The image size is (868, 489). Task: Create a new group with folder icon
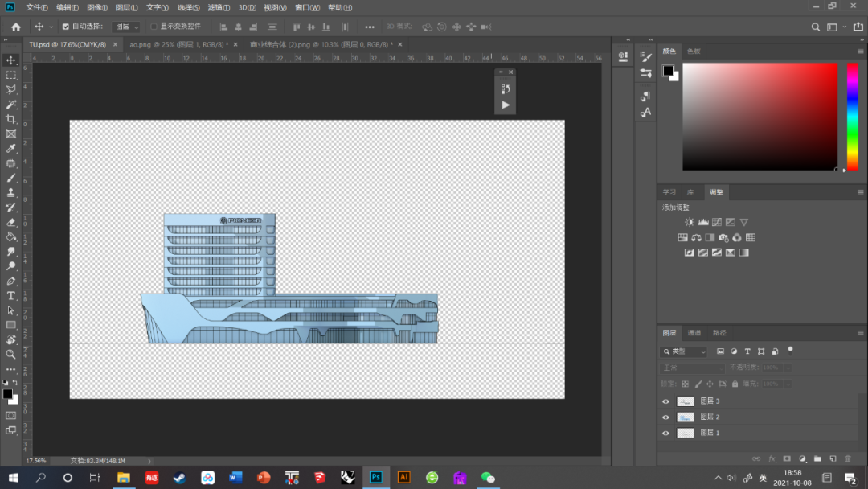817,458
